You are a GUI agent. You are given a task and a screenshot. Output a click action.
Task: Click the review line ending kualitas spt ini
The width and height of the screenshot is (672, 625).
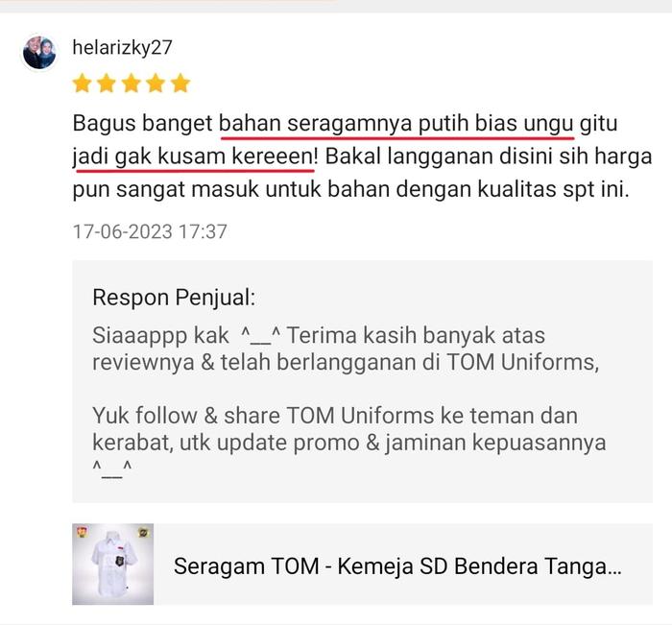[350, 189]
